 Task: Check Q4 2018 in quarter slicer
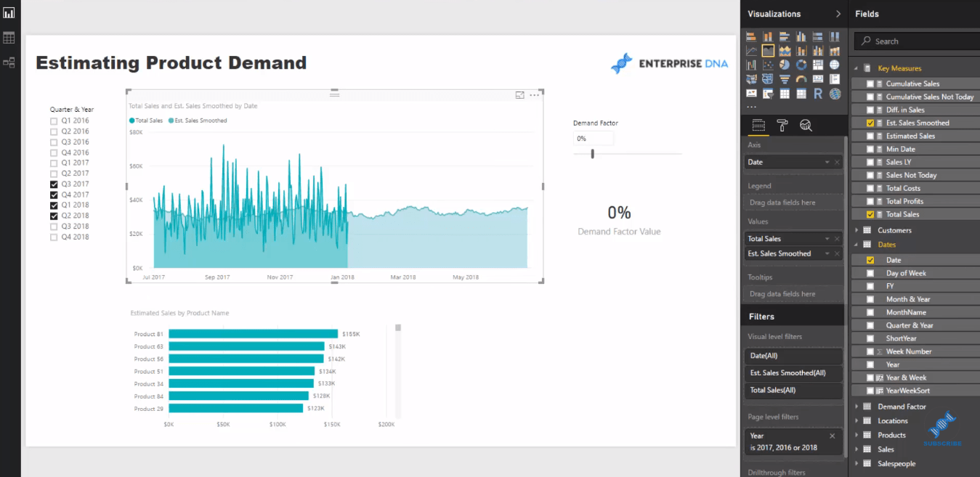click(x=54, y=237)
